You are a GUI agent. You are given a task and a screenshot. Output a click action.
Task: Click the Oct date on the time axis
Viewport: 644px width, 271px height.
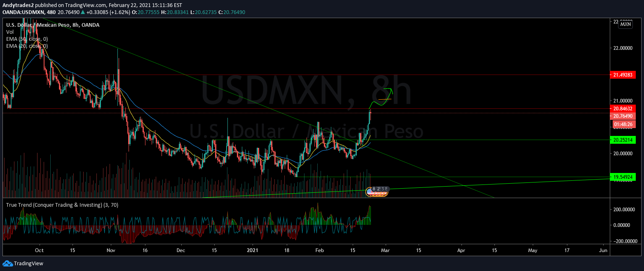39,250
